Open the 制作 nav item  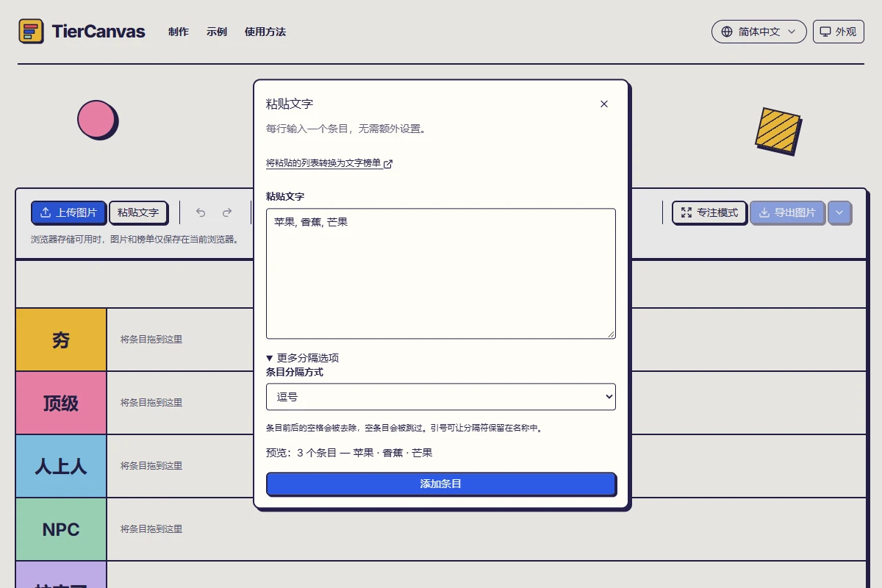tap(179, 32)
